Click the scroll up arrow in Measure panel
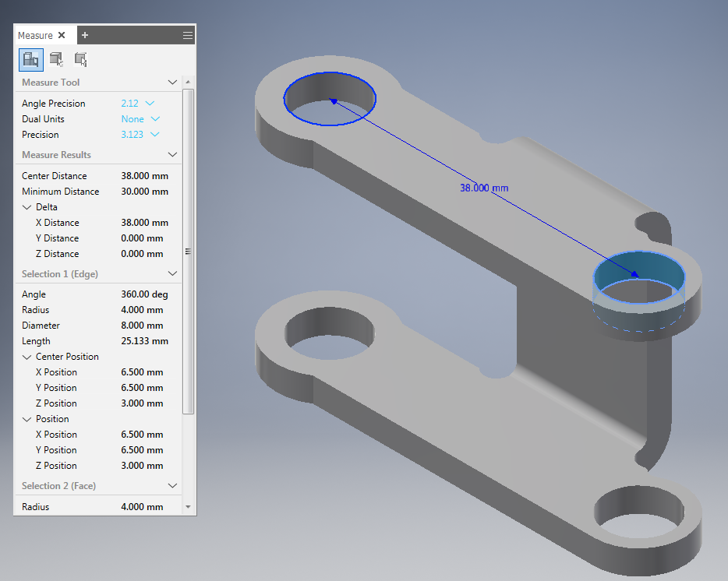Image resolution: width=728 pixels, height=581 pixels. click(188, 82)
